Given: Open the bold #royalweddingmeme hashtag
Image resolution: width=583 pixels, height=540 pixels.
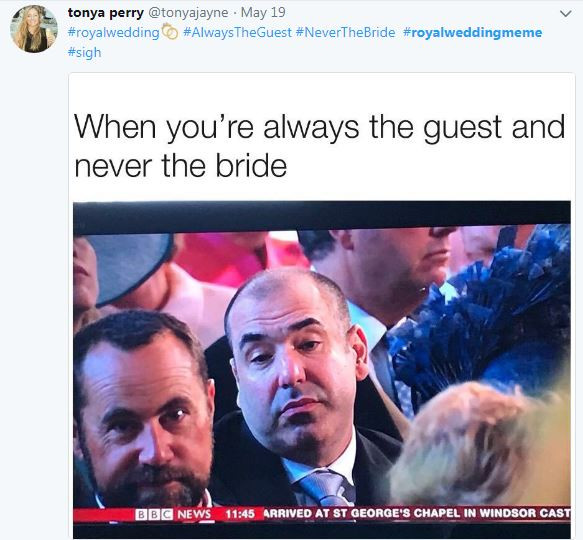Looking at the screenshot, I should 472,32.
